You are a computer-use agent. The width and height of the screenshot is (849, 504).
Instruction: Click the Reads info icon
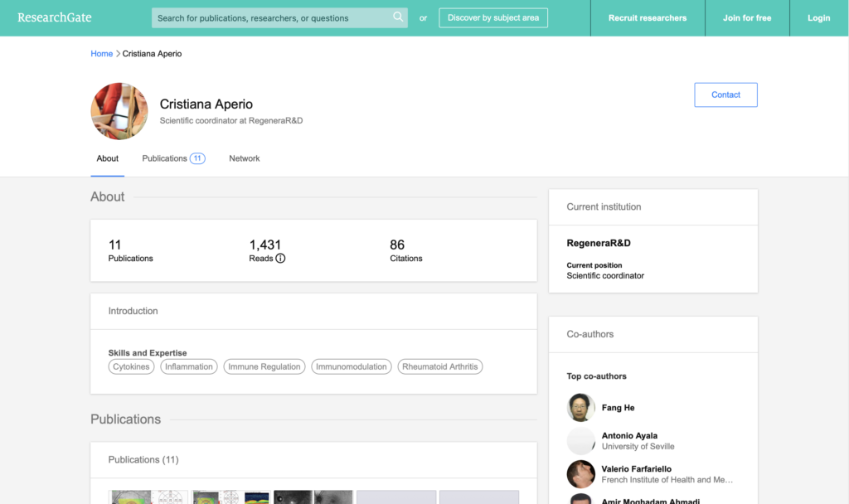click(280, 259)
